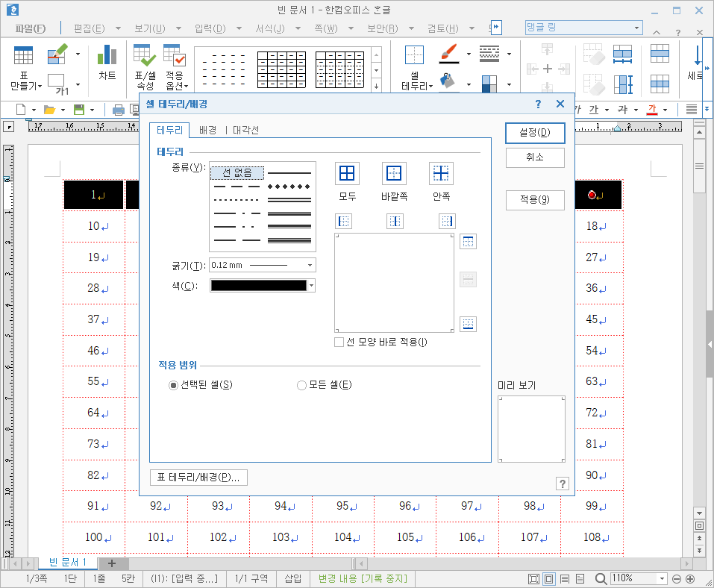The height and width of the screenshot is (588, 714).
Task: Choose the long dashed line type
Action: pyautogui.click(x=237, y=187)
